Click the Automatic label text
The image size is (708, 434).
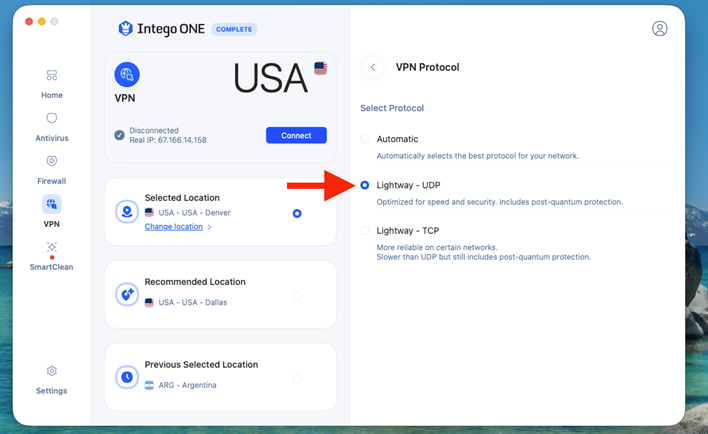[x=397, y=139]
